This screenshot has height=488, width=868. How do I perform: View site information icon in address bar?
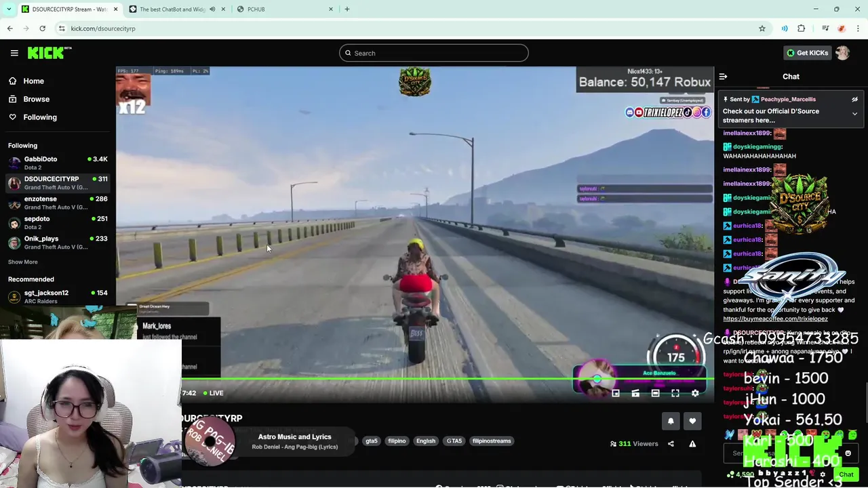[62, 28]
